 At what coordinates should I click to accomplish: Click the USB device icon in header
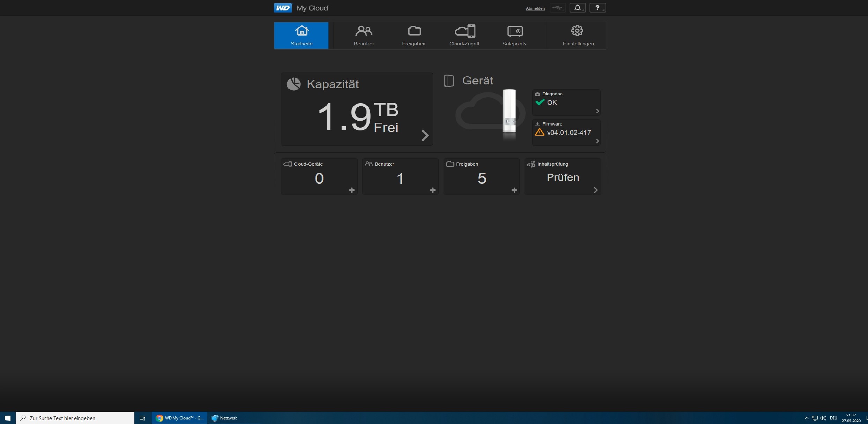pos(557,8)
